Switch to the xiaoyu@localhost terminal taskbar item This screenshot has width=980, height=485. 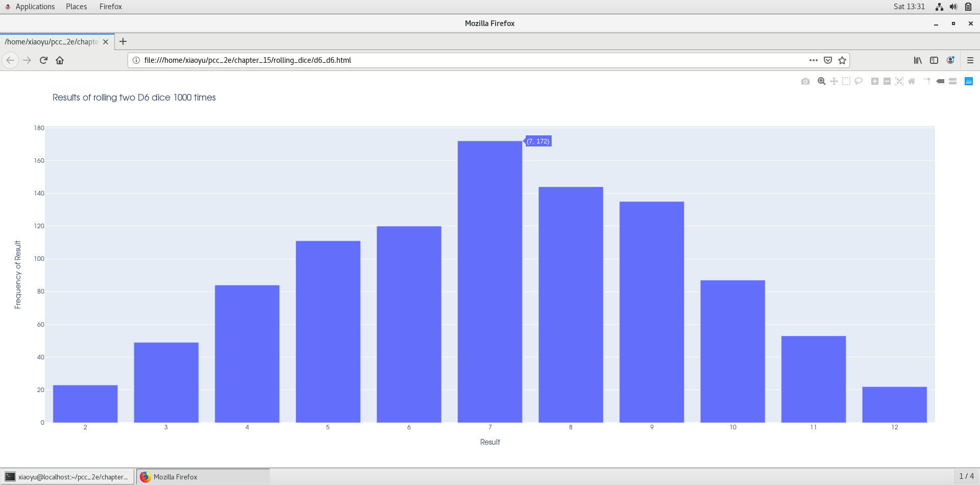click(x=68, y=477)
